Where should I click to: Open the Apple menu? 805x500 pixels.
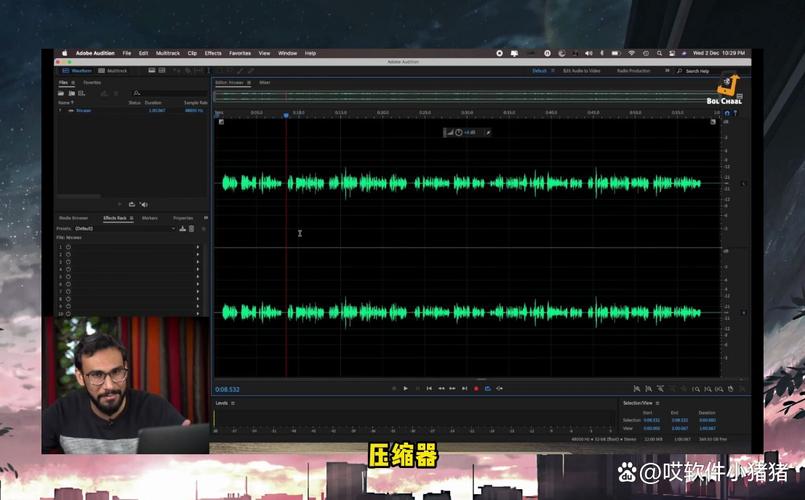tap(65, 53)
